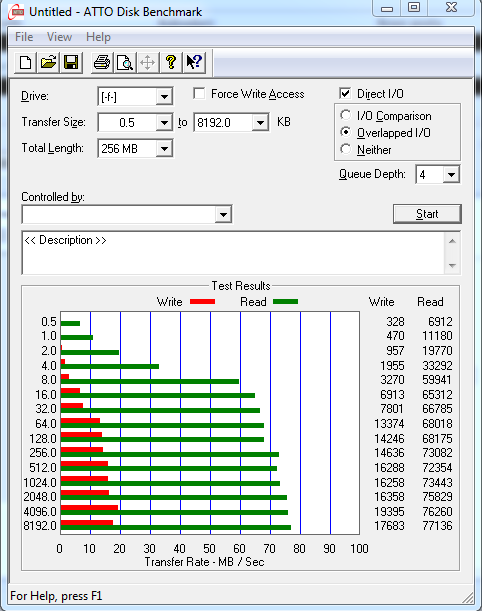The width and height of the screenshot is (482, 611).
Task: Click write value 19395
Action: pyautogui.click(x=389, y=511)
